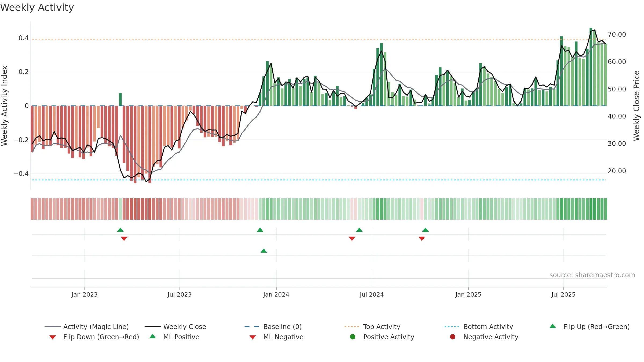
Task: Click the flip-up green triangle before Jul 2024
Action: 359,230
